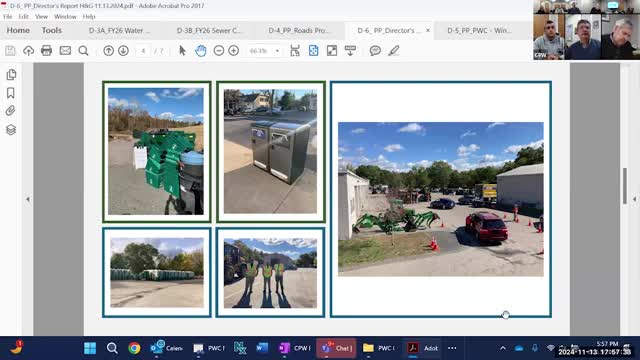640x360 pixels.
Task: Open the Windows Start menu
Action: pyautogui.click(x=90, y=348)
